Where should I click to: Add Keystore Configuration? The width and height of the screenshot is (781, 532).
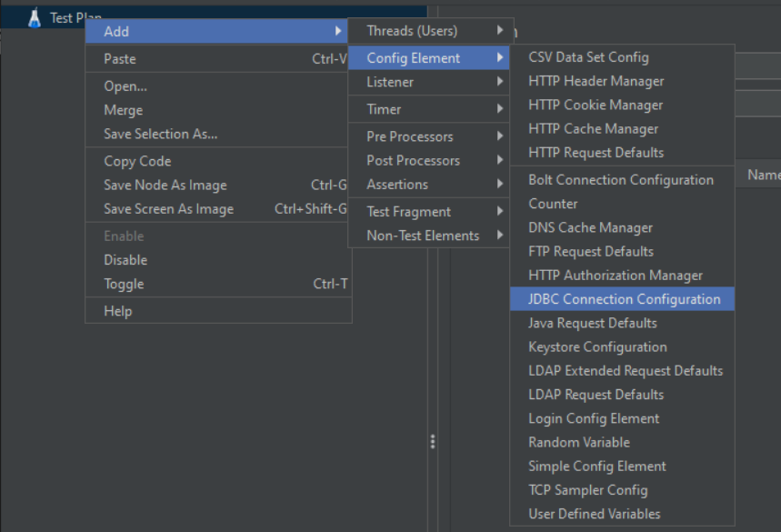(622, 347)
